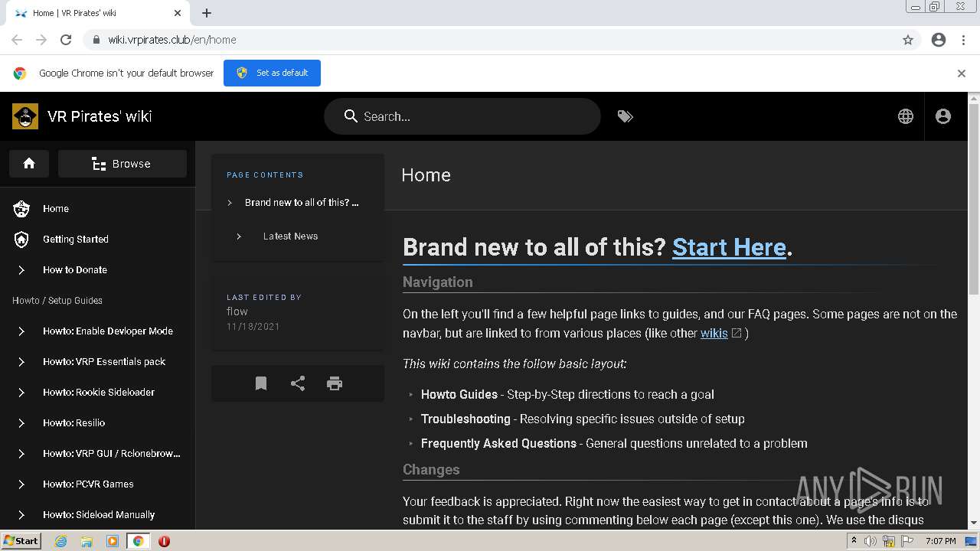The width and height of the screenshot is (980, 551).
Task: Dismiss the default browser notification bar
Action: click(x=962, y=73)
